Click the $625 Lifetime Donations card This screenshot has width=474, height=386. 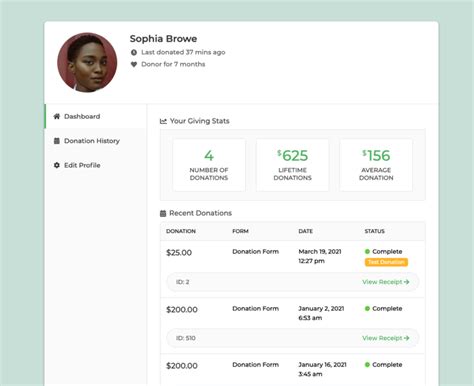click(x=292, y=165)
